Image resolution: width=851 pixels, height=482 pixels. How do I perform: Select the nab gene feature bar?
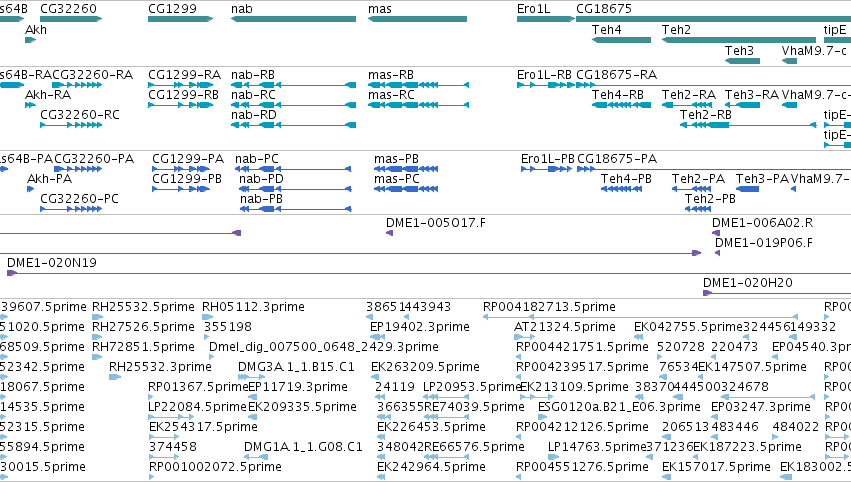tap(294, 19)
